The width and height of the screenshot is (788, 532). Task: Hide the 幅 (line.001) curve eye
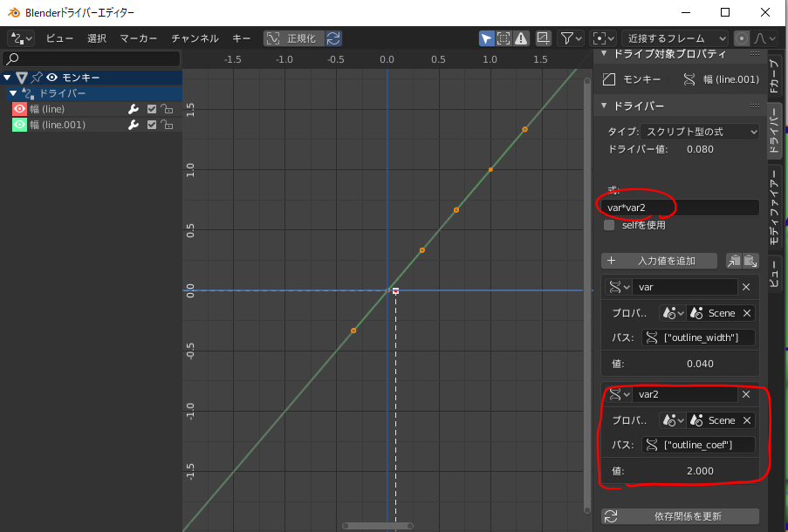[19, 125]
